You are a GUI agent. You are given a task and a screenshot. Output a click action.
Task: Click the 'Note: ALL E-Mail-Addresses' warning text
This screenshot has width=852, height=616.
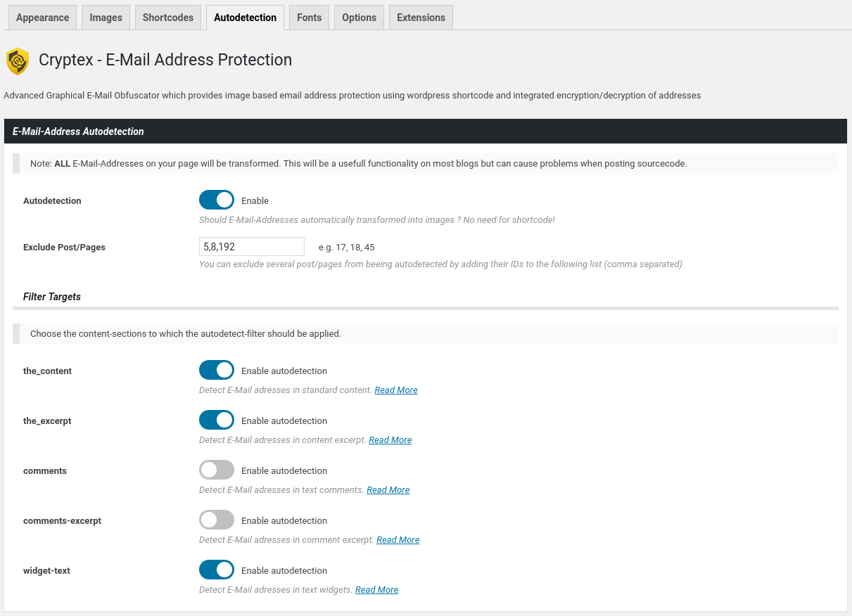point(359,164)
